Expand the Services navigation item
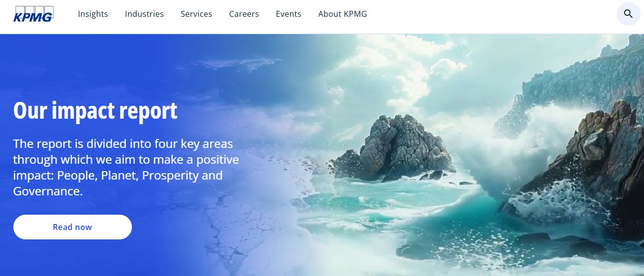644x276 pixels. [x=197, y=14]
